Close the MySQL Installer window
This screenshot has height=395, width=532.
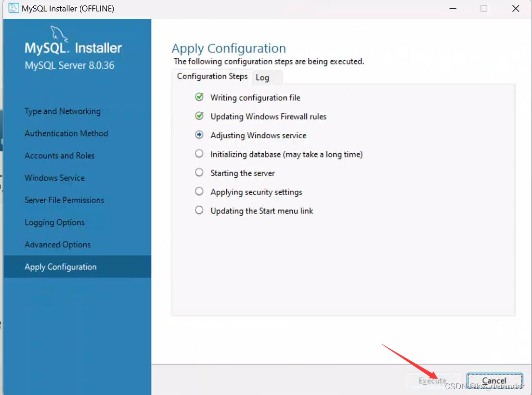tap(515, 8)
